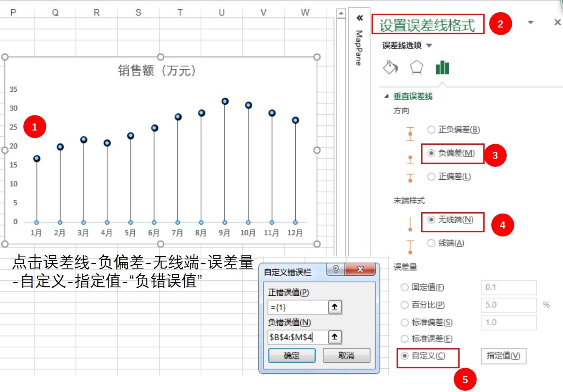This screenshot has height=392, width=563.
Task: Select the 正负偏差(B) direction option
Action: [x=454, y=130]
